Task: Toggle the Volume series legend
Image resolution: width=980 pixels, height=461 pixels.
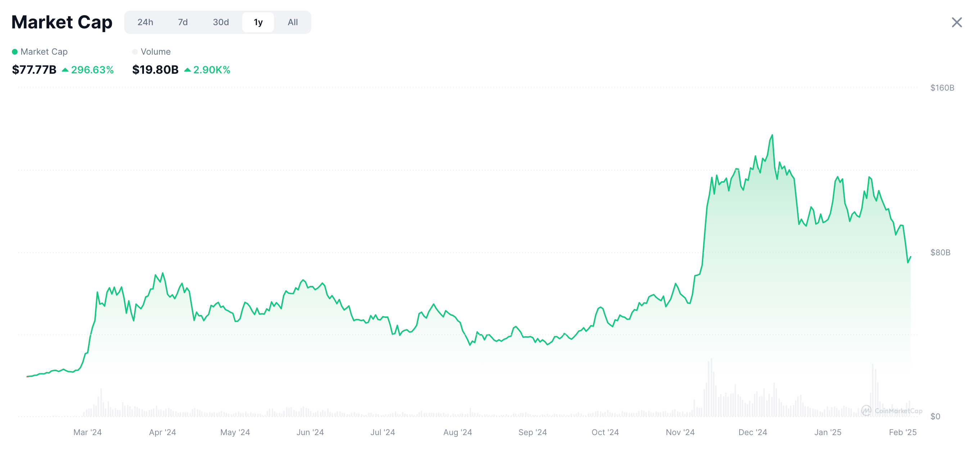Action: pos(152,52)
